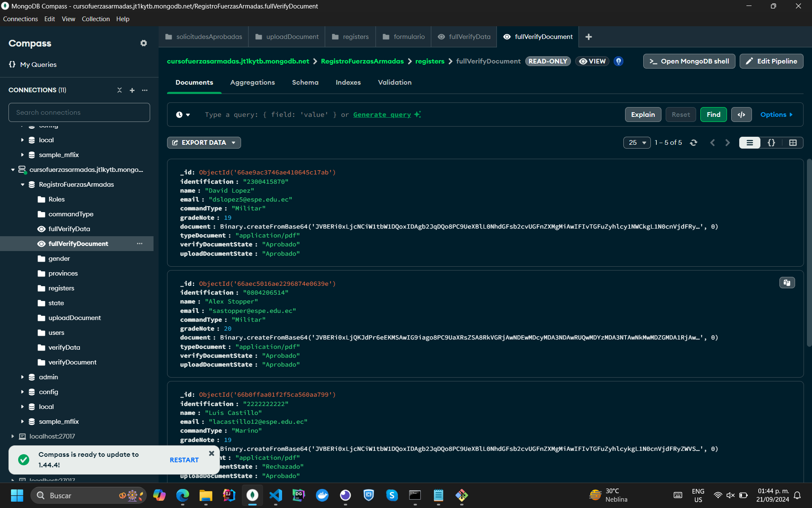Switch to Validation tab
The width and height of the screenshot is (812, 508).
(x=395, y=83)
